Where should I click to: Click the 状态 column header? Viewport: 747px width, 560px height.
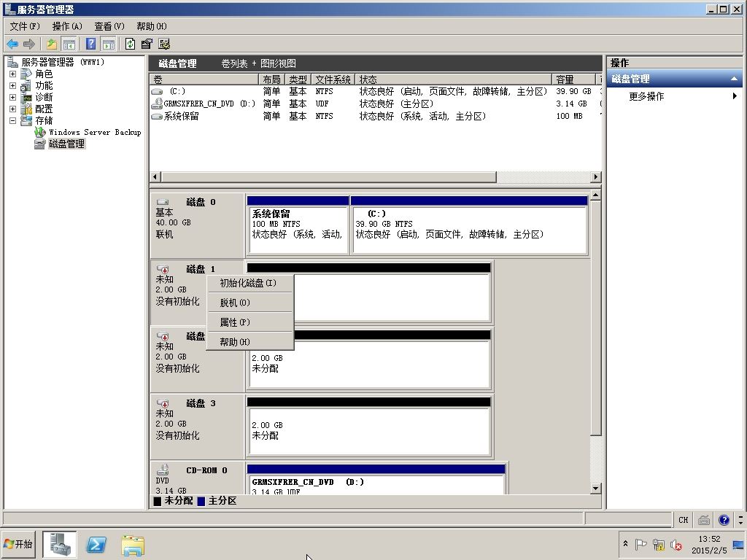453,79
